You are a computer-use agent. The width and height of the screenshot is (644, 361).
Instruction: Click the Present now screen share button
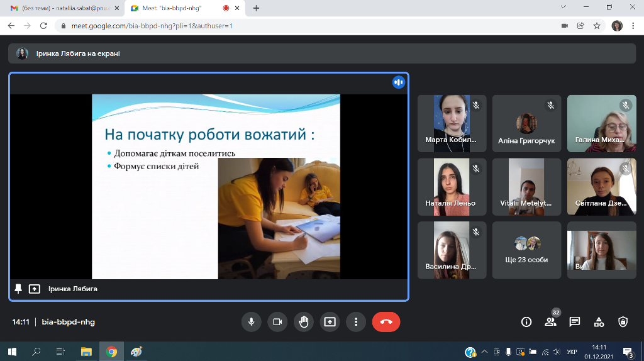pyautogui.click(x=330, y=322)
